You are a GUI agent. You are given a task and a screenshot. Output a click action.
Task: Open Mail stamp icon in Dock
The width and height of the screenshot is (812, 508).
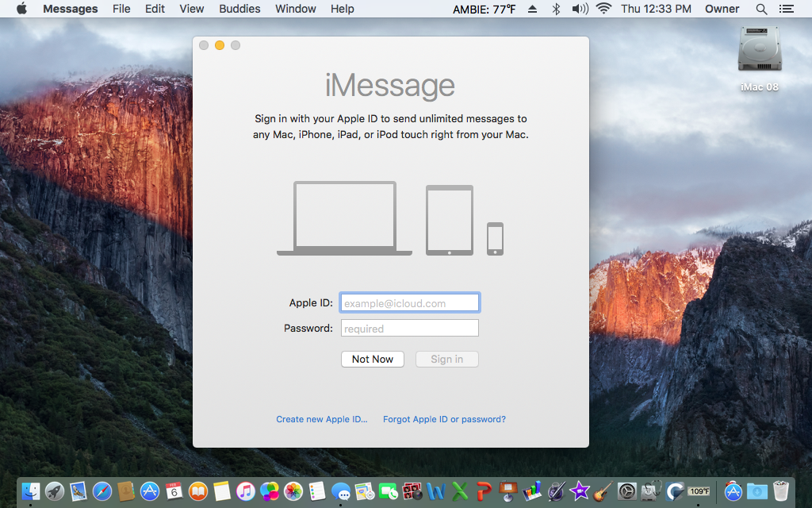79,491
